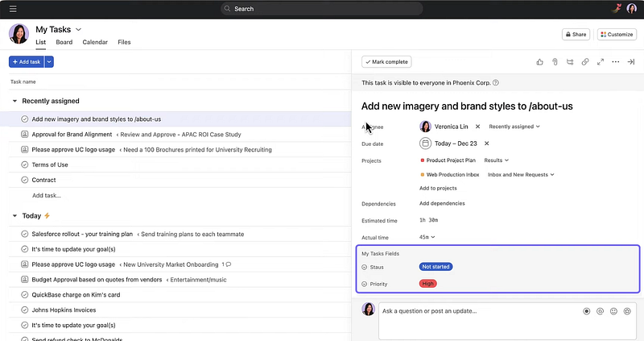Click the red High priority tag

[x=427, y=284]
